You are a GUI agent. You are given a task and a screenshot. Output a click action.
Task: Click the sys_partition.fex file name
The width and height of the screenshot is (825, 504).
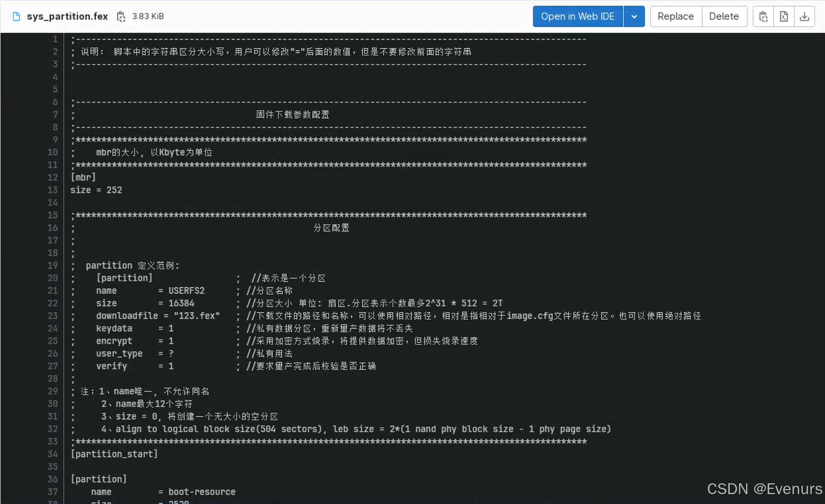coord(68,16)
